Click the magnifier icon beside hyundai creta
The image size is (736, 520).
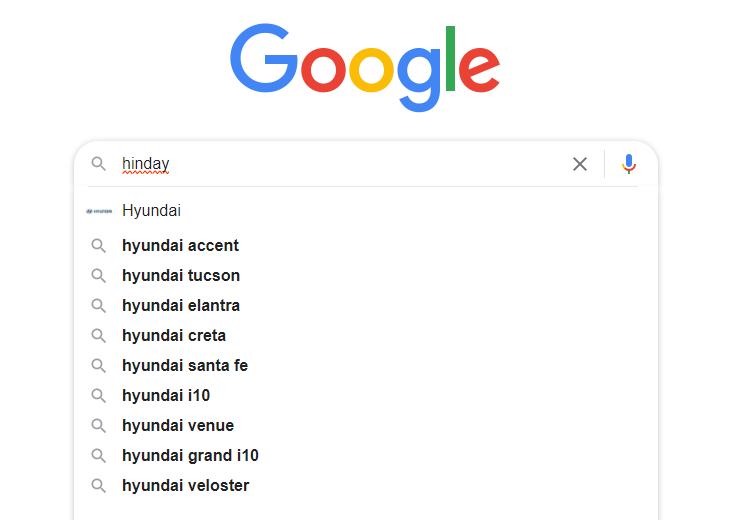(x=98, y=335)
